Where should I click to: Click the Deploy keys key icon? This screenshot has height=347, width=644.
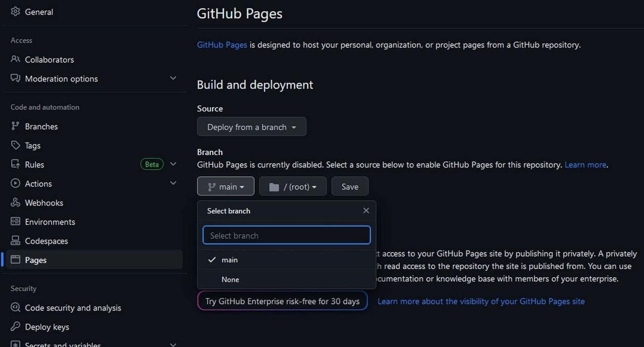coord(15,327)
